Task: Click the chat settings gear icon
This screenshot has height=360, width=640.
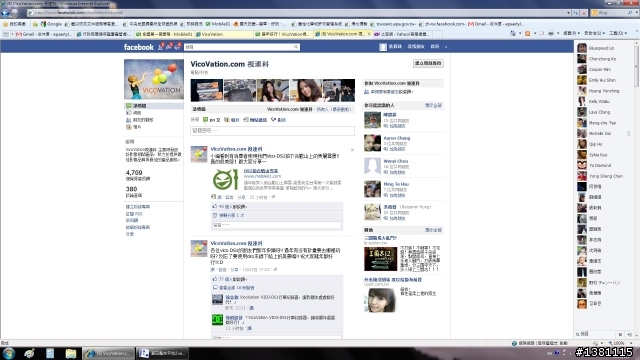Action: [620, 334]
